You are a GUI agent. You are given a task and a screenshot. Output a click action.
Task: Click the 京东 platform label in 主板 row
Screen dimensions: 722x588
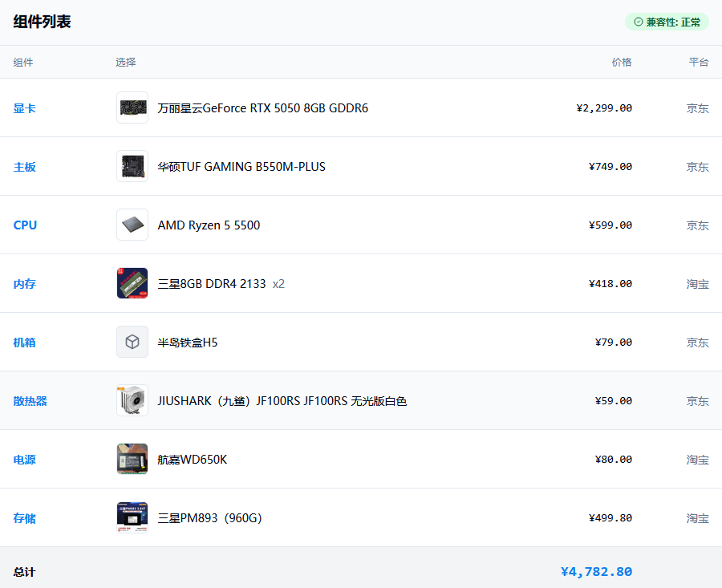698,167
